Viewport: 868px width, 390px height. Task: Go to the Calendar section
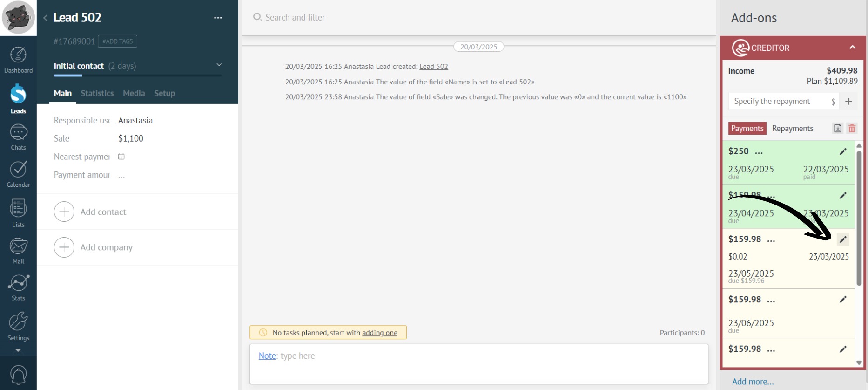pyautogui.click(x=18, y=174)
